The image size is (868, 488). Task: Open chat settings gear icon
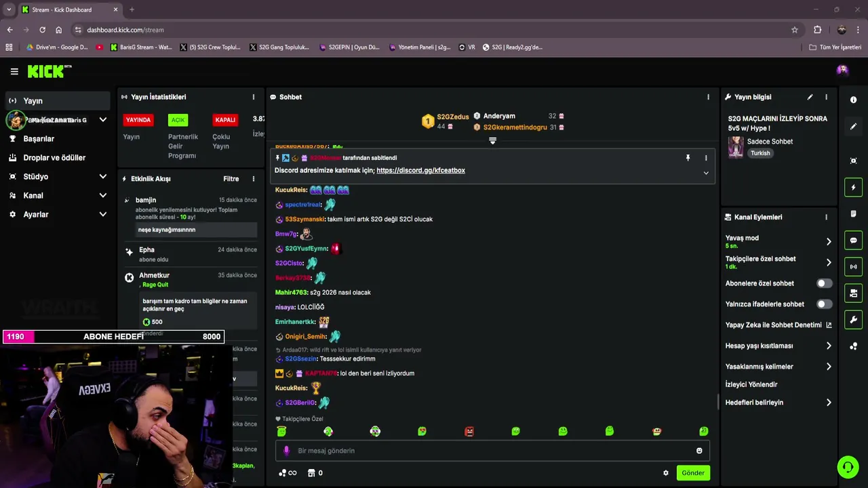click(x=666, y=473)
